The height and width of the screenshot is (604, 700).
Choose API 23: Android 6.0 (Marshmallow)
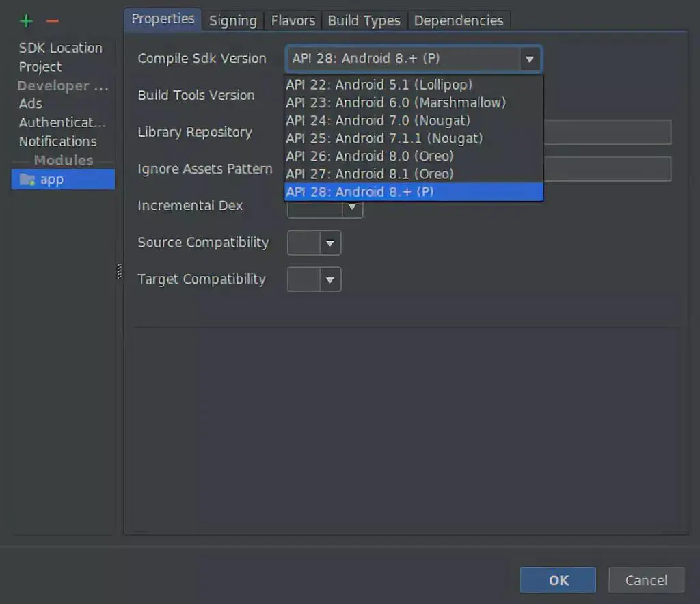414,102
